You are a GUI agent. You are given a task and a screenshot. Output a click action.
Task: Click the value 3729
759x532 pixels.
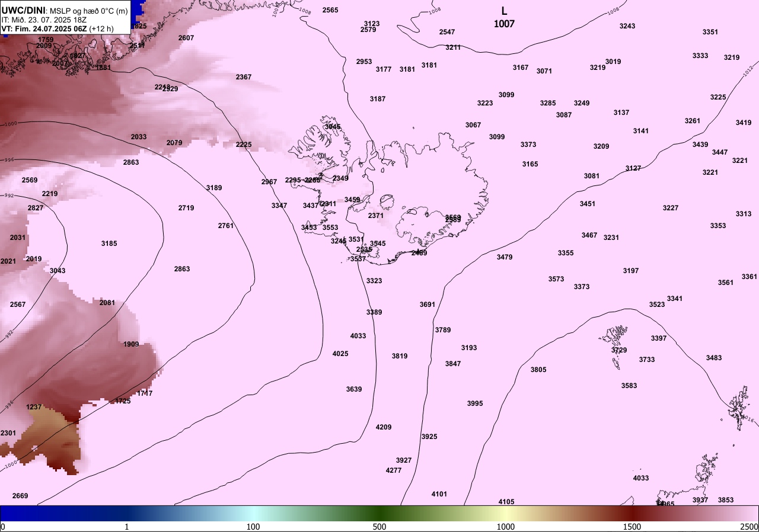[x=619, y=350]
